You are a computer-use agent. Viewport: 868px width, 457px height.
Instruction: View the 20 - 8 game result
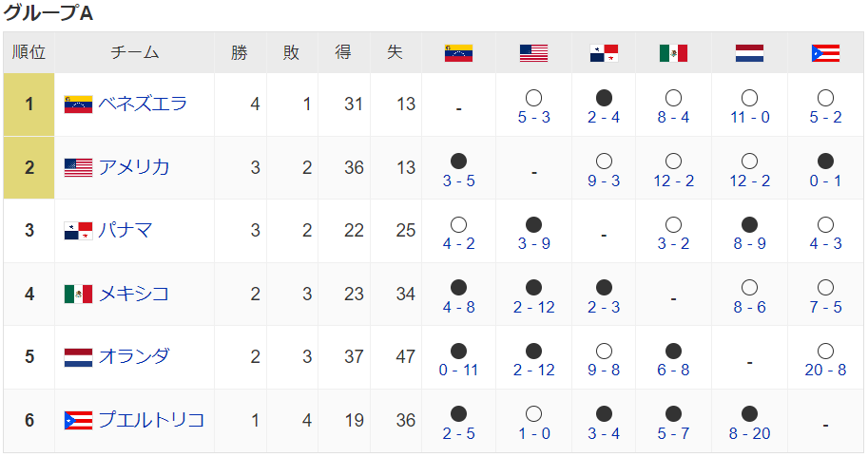click(x=824, y=371)
